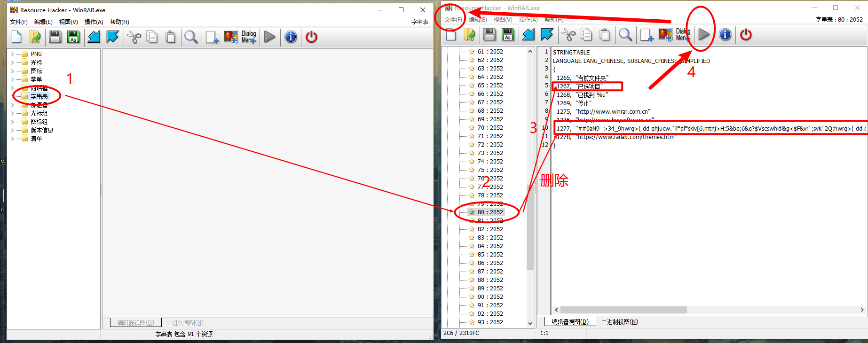This screenshot has height=343, width=868.
Task: Click horizontal scrollbar thumb in script editor
Action: point(623,310)
